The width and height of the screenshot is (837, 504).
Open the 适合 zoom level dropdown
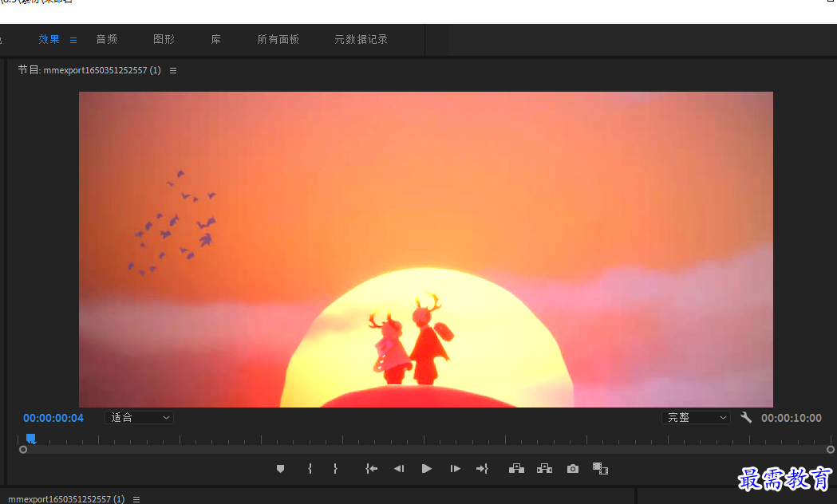(140, 418)
